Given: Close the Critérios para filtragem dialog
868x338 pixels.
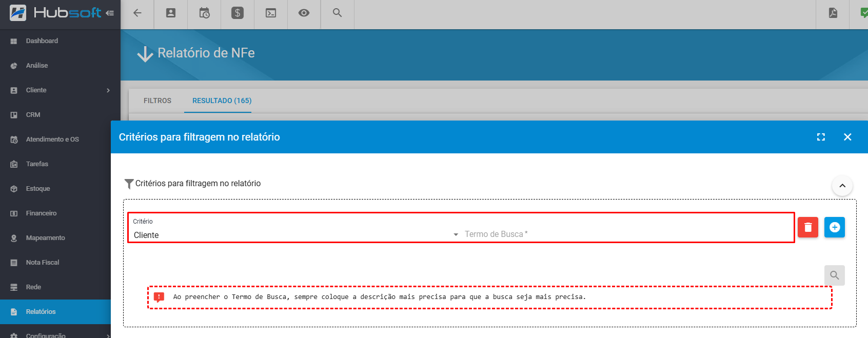Looking at the screenshot, I should [x=847, y=137].
